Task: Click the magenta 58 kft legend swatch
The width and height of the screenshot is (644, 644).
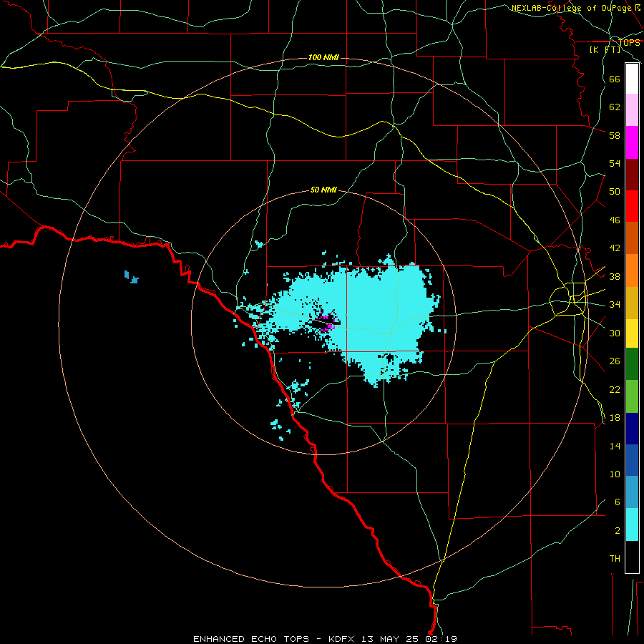Action: tap(632, 142)
